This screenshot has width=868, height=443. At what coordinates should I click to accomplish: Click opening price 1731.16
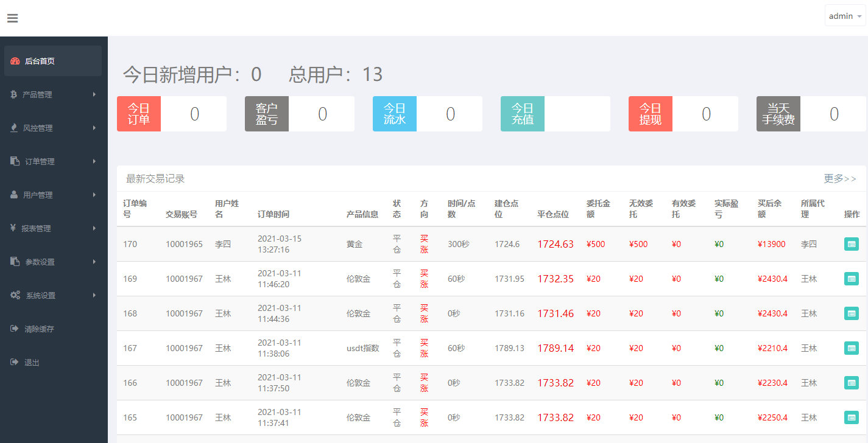click(x=509, y=313)
